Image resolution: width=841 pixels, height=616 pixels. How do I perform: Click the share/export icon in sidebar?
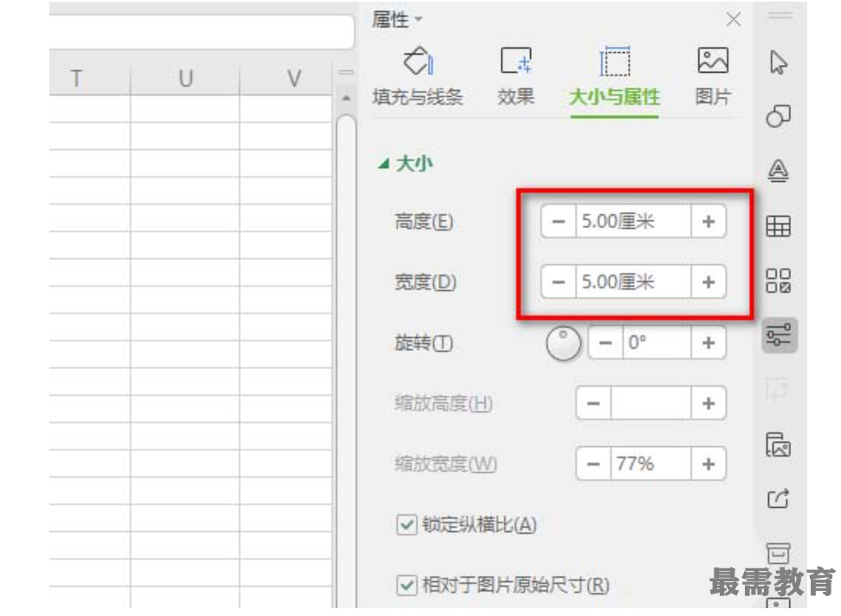tap(779, 499)
